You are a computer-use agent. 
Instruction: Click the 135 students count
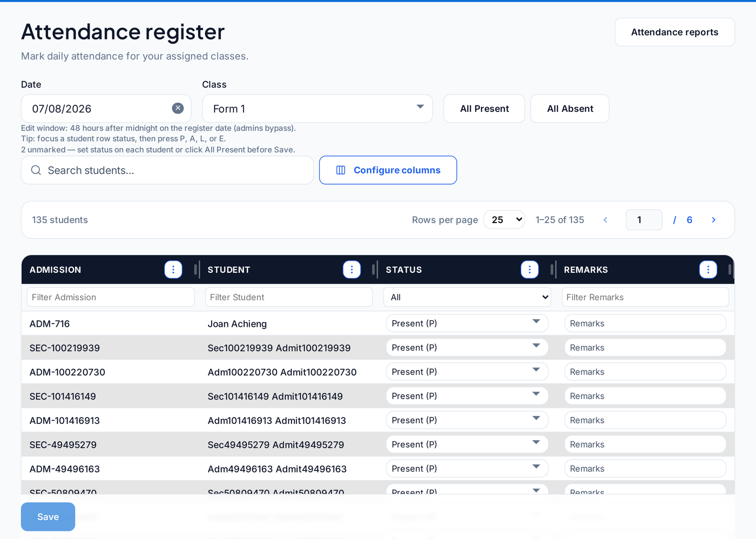(x=60, y=220)
